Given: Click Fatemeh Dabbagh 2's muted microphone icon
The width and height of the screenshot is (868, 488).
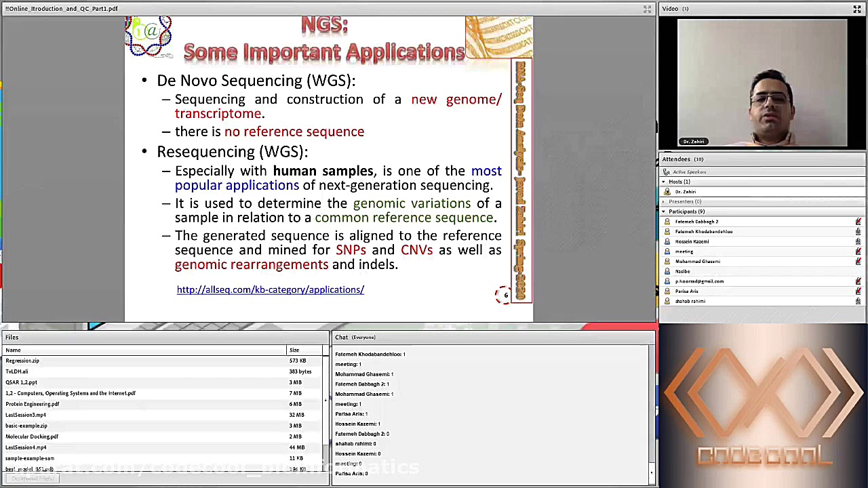Looking at the screenshot, I should point(858,222).
